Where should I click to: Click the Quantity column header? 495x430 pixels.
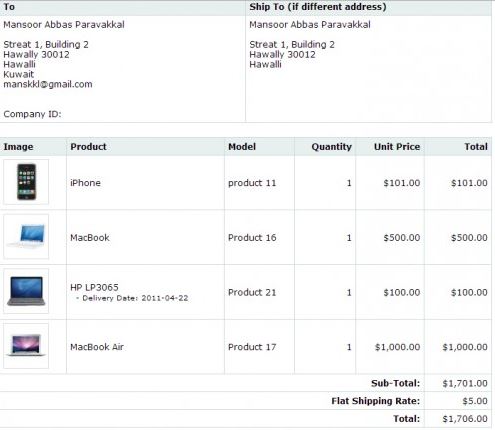pos(332,147)
